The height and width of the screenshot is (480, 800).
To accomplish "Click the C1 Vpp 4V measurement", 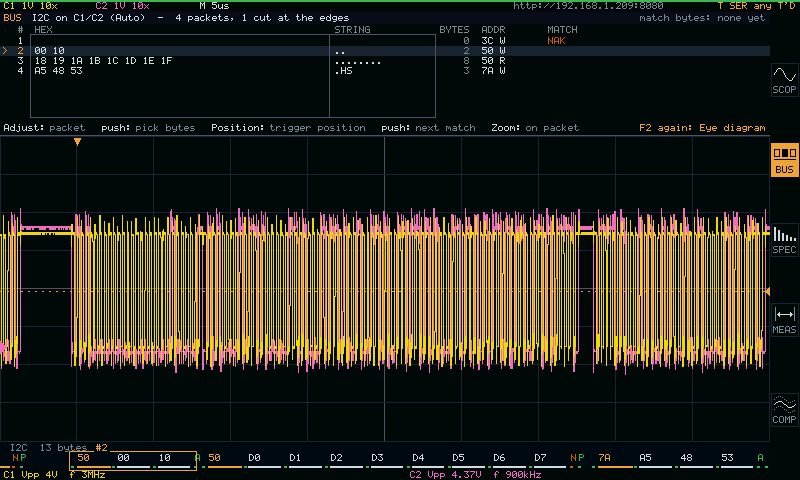I will click(x=31, y=475).
